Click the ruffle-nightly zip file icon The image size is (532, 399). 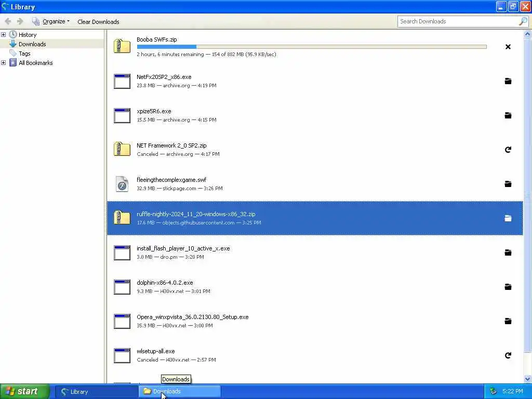pyautogui.click(x=122, y=218)
